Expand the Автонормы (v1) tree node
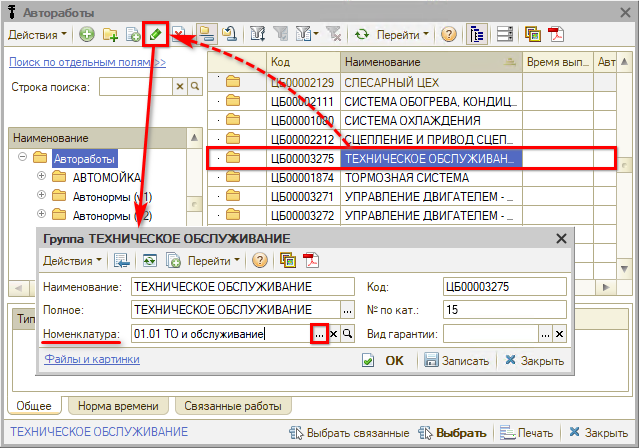This screenshot has height=448, width=639. [41, 195]
